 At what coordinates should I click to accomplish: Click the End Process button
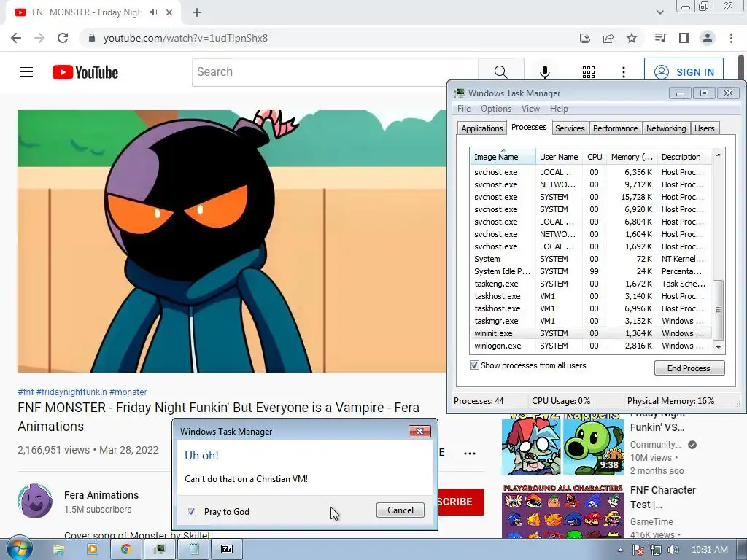click(x=689, y=368)
